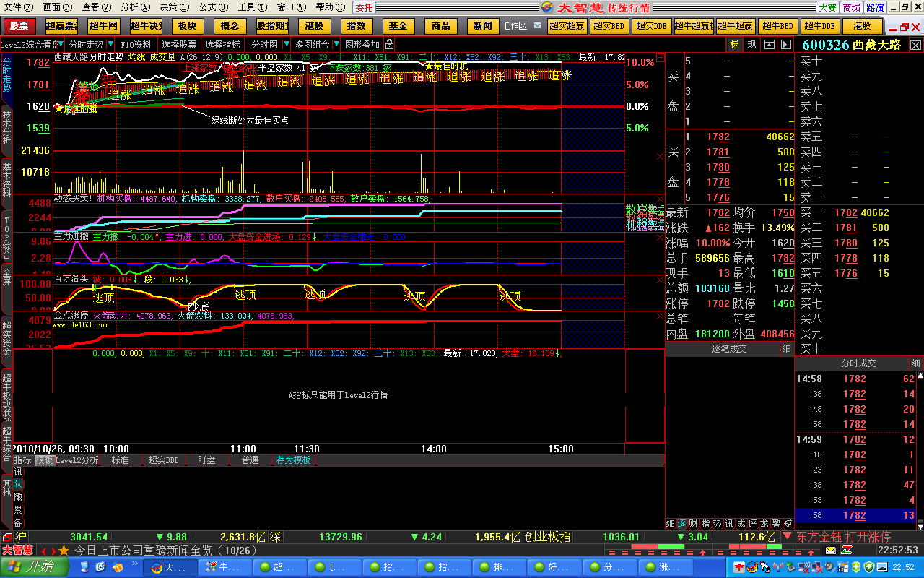Toggle the 队 side tab
The height and width of the screenshot is (578, 924).
coord(18,484)
